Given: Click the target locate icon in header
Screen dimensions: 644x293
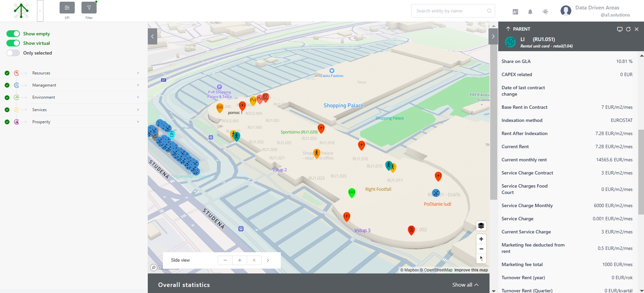Looking at the screenshot, I should (x=545, y=12).
